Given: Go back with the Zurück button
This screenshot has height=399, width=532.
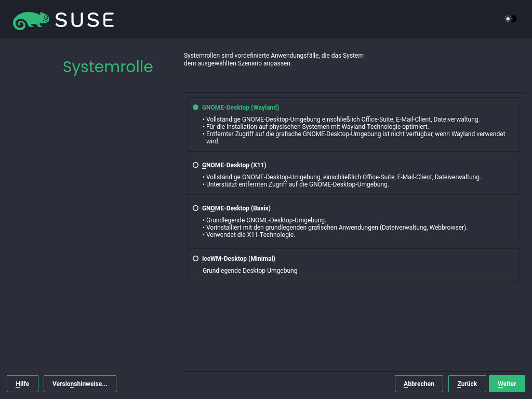Looking at the screenshot, I should point(467,384).
